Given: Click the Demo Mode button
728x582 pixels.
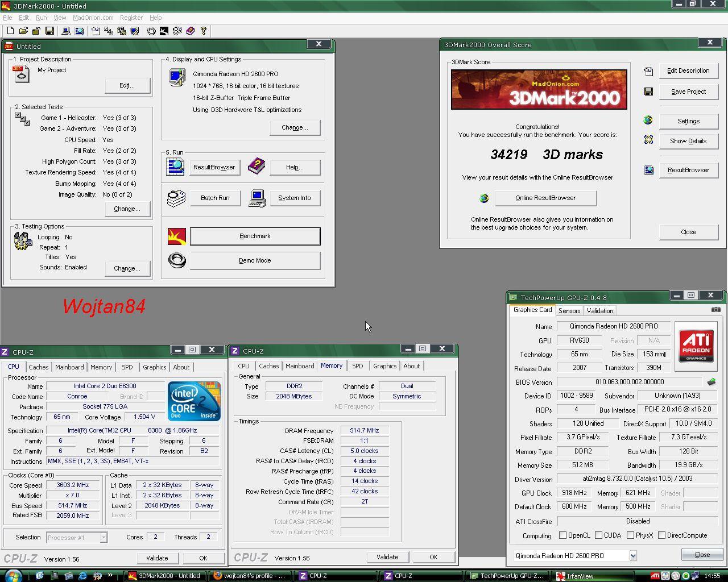Looking at the screenshot, I should (x=255, y=260).
